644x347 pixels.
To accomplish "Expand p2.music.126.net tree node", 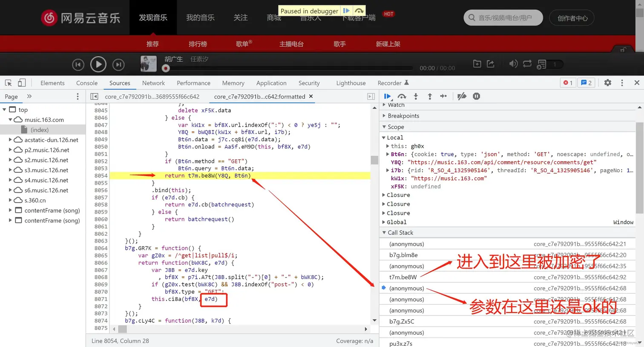I will click(x=10, y=150).
